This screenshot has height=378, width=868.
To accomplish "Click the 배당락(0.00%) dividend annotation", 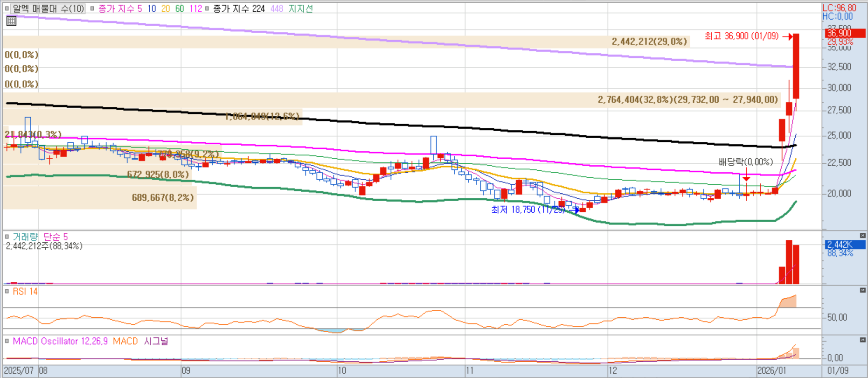I will [x=746, y=162].
